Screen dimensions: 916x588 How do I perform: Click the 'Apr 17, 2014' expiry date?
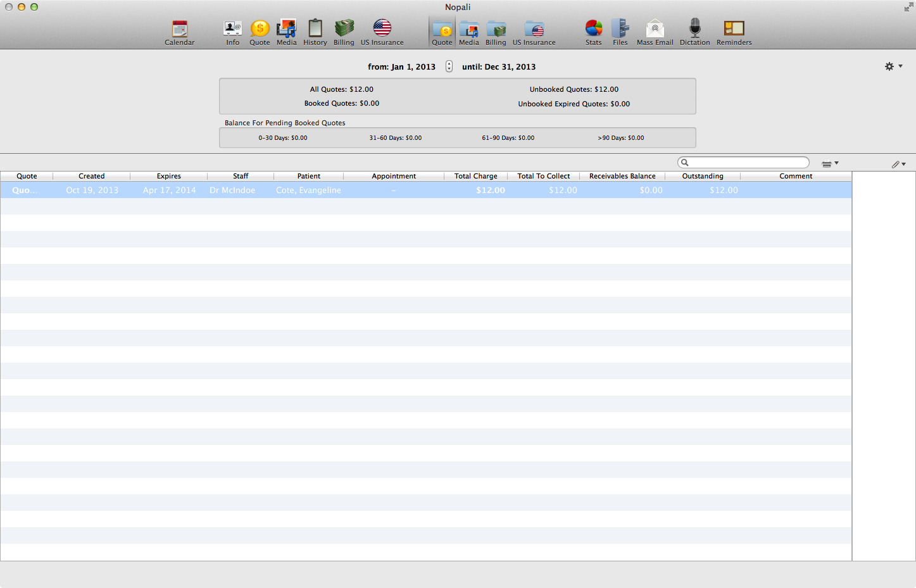(170, 190)
